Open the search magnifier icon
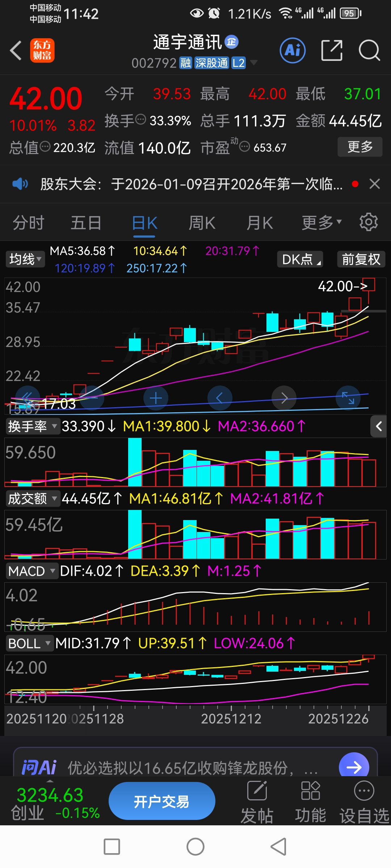The image size is (391, 868). tap(369, 50)
